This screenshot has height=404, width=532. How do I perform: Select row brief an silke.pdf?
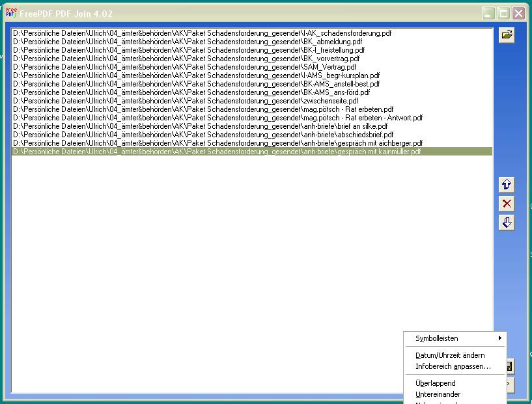(252, 126)
